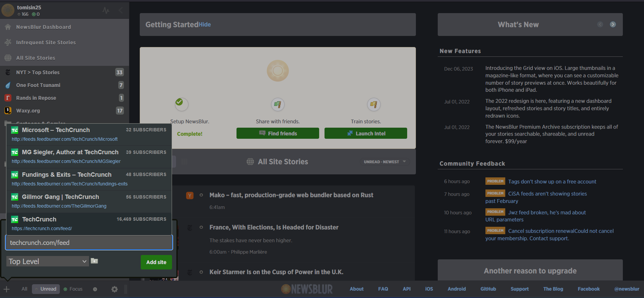Open CiSA feeds aren't showing stories feedback
The image size is (644, 298).
click(x=547, y=194)
